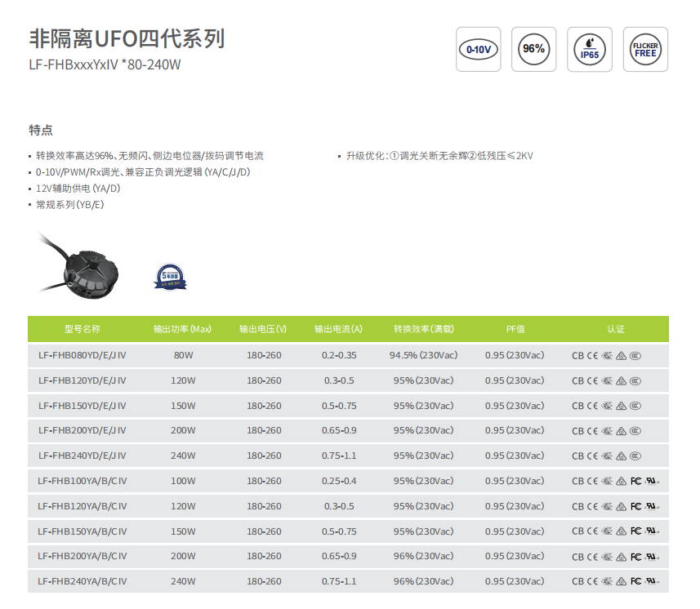
Task: Click the CCC mark in LF-FHB080YD row
Action: (635, 356)
